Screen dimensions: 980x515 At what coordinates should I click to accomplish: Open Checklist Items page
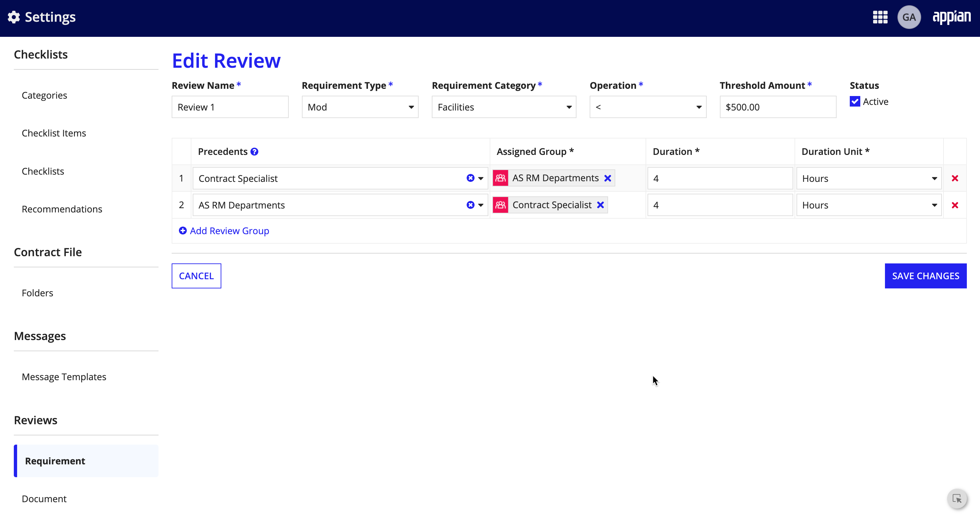pyautogui.click(x=54, y=133)
